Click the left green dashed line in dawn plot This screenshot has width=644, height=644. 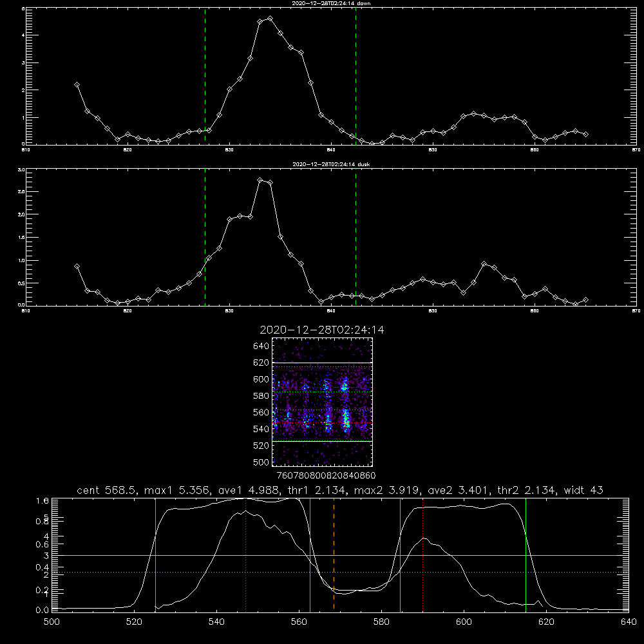205,76
